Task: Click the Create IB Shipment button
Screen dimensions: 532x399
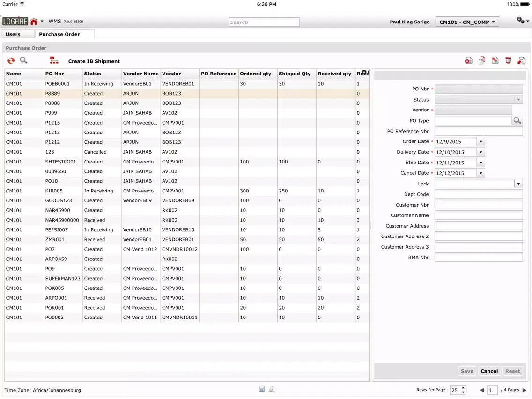Action: click(x=94, y=61)
